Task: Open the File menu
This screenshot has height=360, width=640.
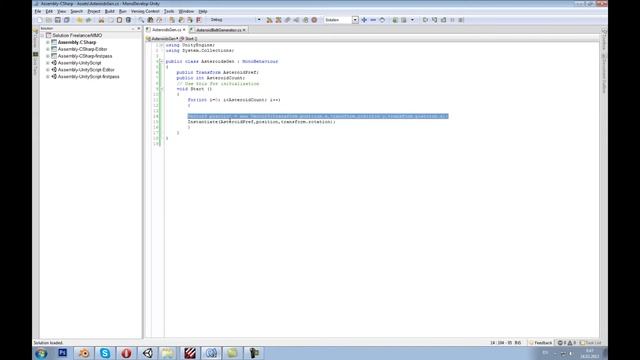Action: [x=38, y=11]
